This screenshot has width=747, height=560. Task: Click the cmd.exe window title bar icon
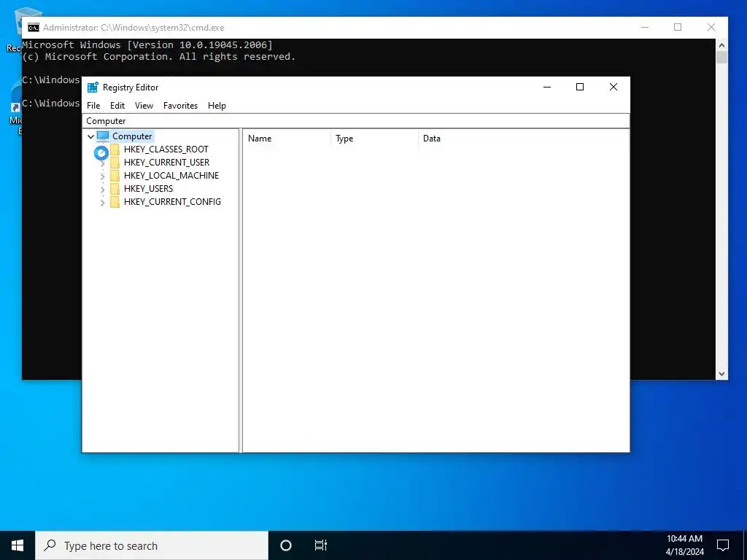(x=34, y=28)
